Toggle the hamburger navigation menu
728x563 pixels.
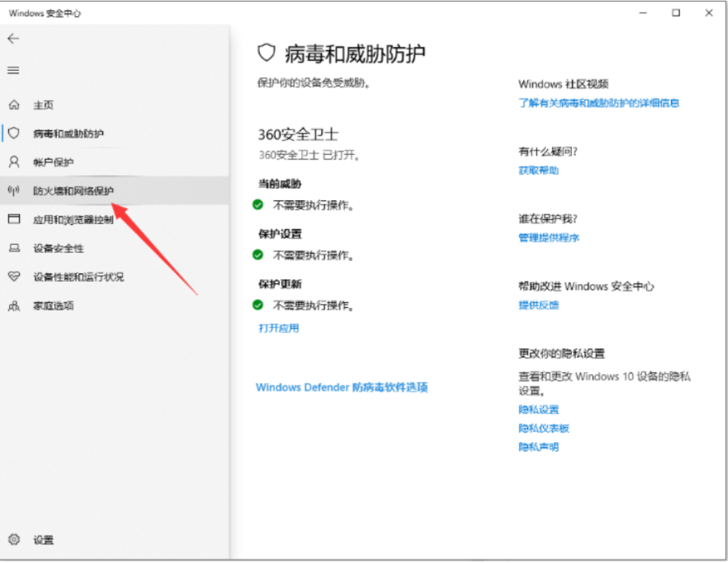[x=13, y=70]
